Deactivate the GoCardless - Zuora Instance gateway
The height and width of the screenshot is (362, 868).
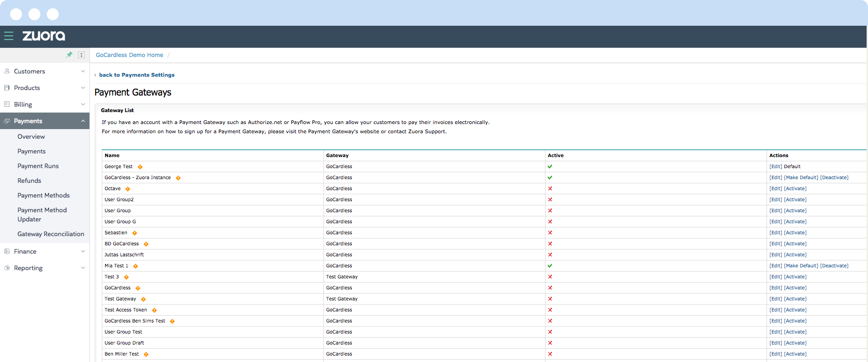tap(834, 178)
